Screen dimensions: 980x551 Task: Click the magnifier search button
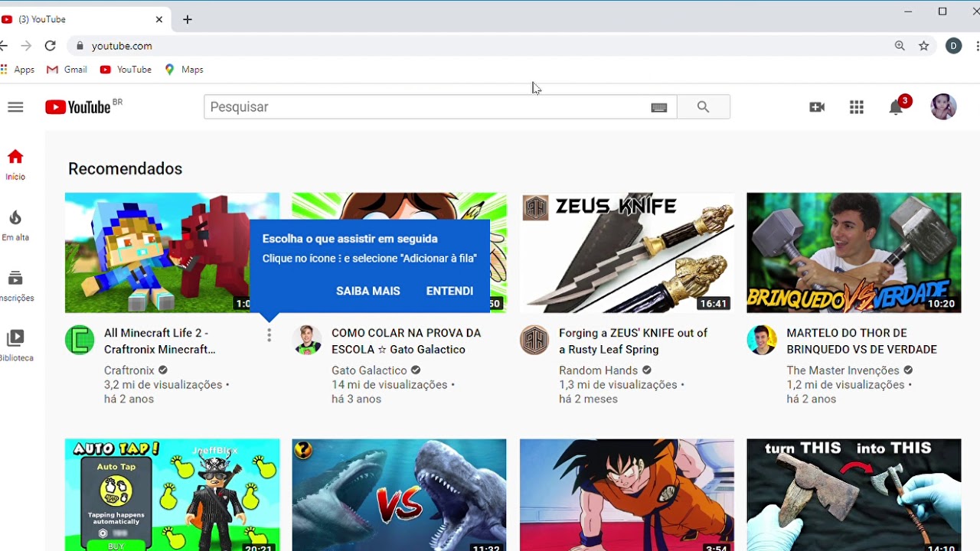[703, 107]
